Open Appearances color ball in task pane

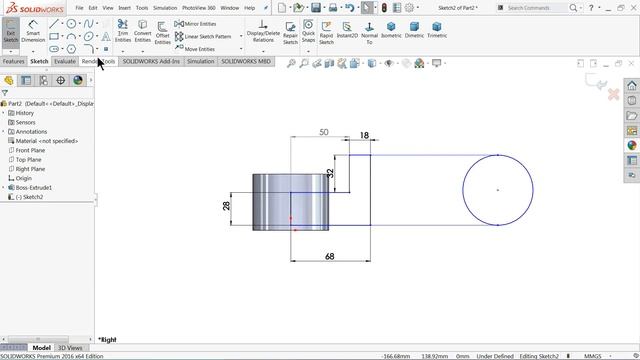pyautogui.click(x=632, y=145)
